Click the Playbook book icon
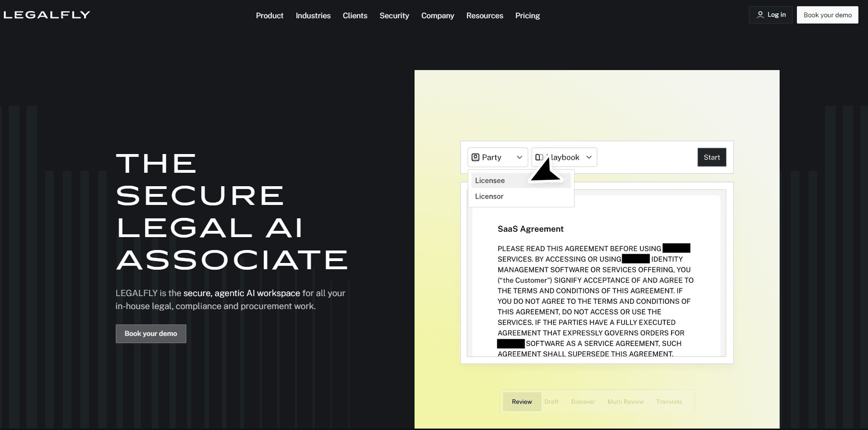 (539, 157)
